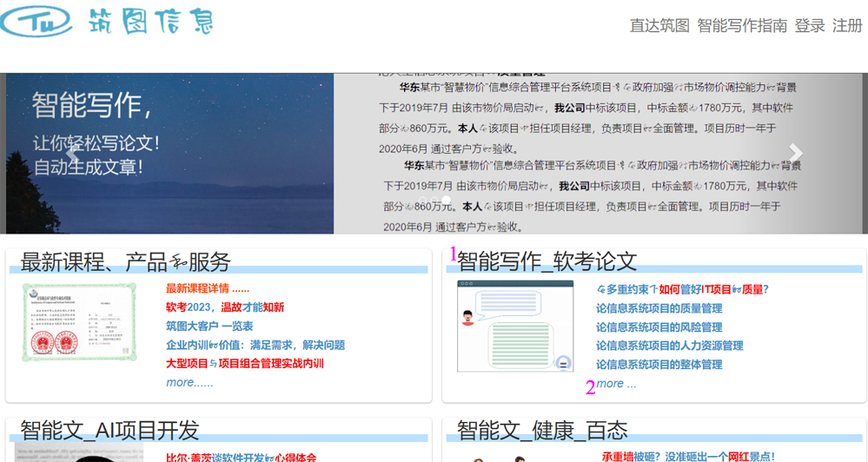Open 筑图大客户 一览表 link

tap(209, 326)
